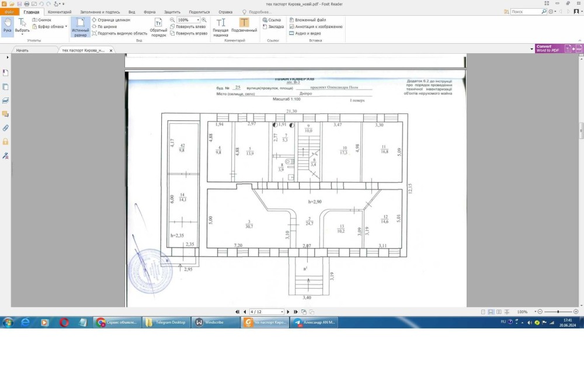Open the Поделиться tab
Screen dimensions: 584x392
tap(199, 12)
